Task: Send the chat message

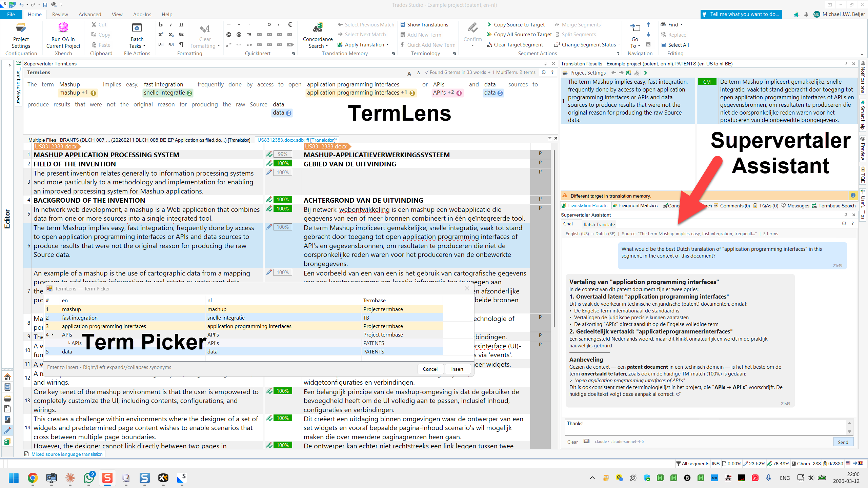Action: click(x=843, y=442)
